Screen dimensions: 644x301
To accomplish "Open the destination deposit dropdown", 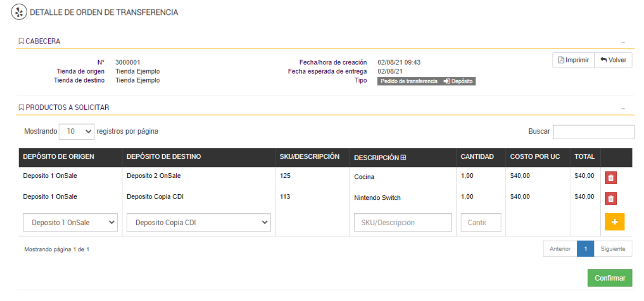I will point(198,222).
